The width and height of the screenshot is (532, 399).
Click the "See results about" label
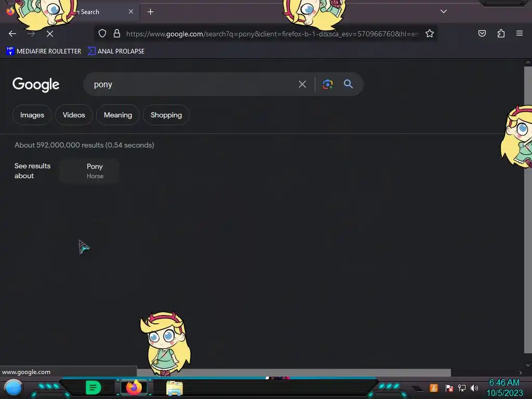point(33,171)
